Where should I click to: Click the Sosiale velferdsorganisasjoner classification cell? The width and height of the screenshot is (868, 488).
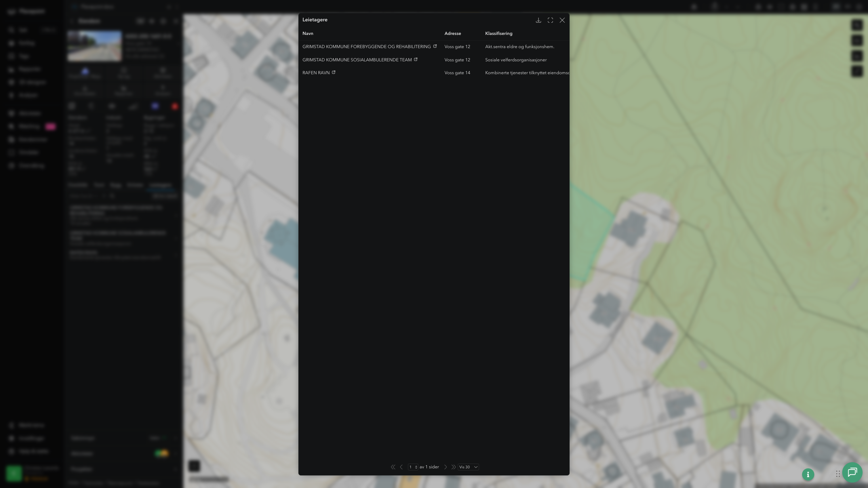(516, 60)
